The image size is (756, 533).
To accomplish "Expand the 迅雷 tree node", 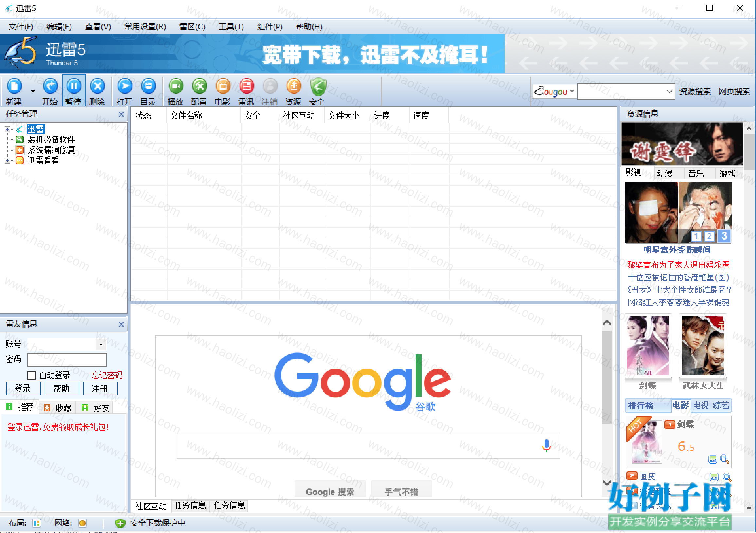I will pyautogui.click(x=7, y=129).
